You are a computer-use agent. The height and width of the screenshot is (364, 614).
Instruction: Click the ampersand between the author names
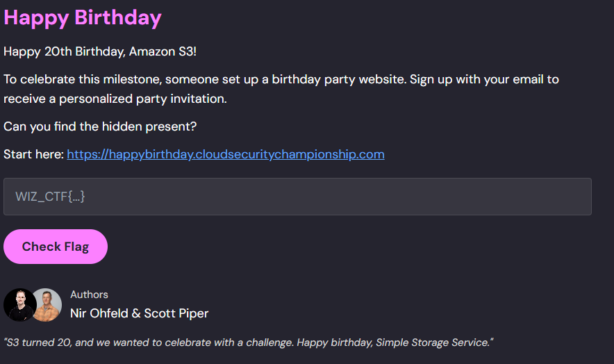pos(136,313)
